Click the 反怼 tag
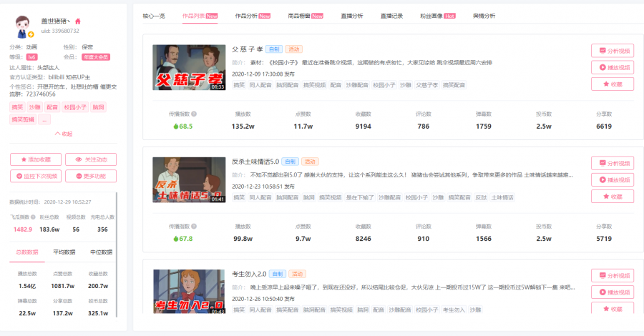644x336 pixels. coord(481,197)
